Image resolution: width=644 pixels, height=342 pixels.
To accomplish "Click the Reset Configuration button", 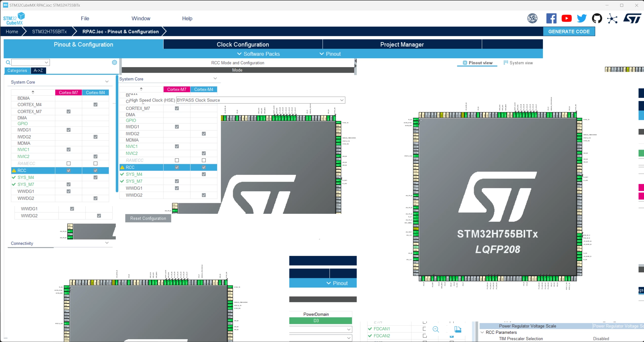I will [x=148, y=218].
